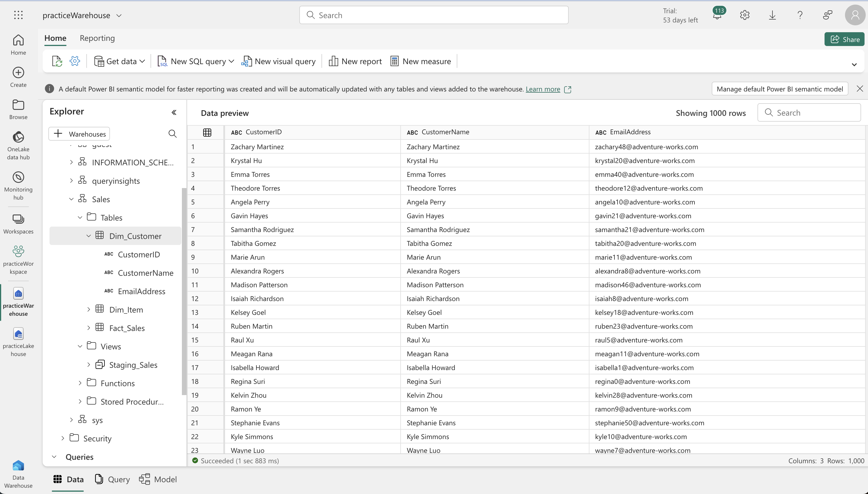Click the download icon in header

pos(772,15)
